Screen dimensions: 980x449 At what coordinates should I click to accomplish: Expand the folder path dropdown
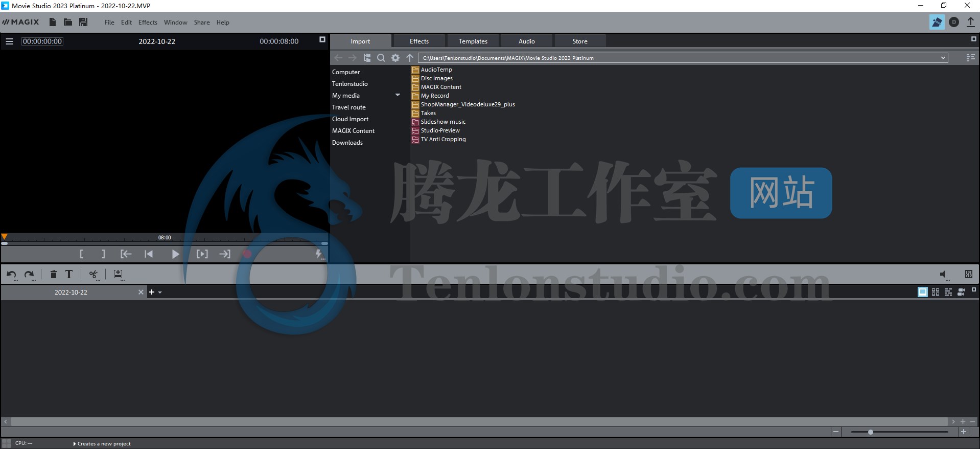pos(943,58)
